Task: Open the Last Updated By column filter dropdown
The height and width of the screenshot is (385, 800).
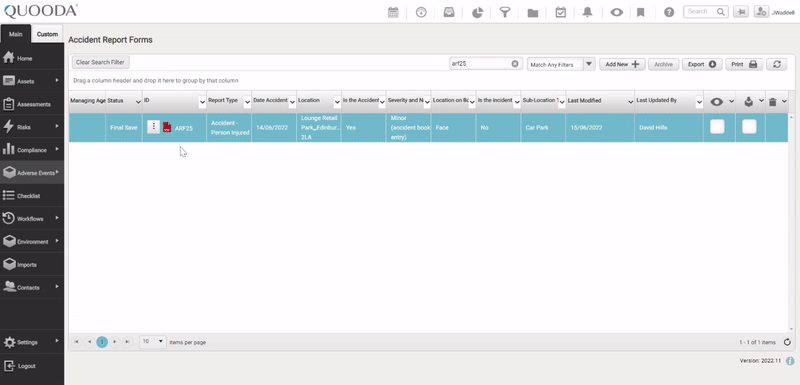Action: (x=699, y=102)
